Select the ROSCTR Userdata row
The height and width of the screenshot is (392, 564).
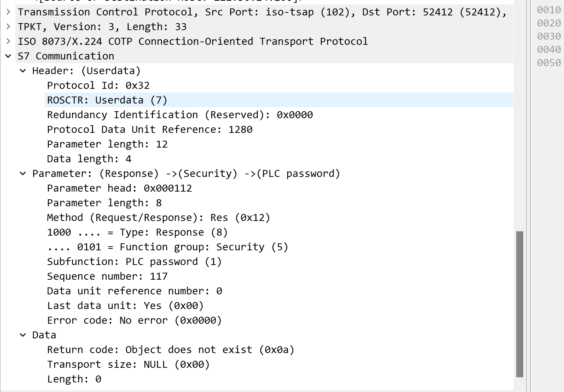[x=107, y=100]
